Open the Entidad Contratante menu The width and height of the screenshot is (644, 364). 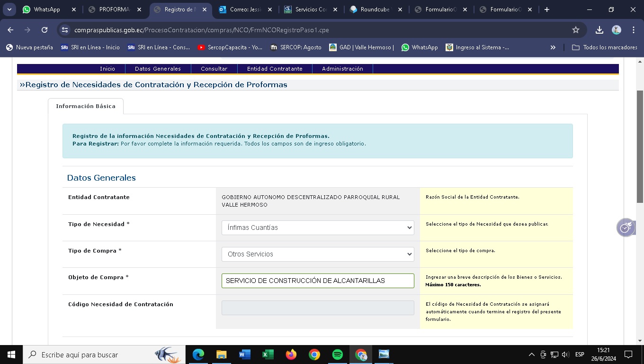(x=275, y=69)
